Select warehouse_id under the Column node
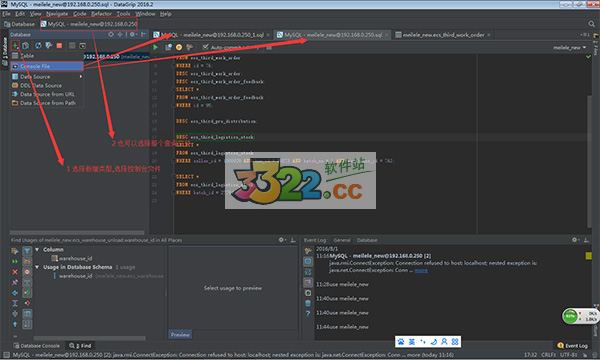 tap(72, 259)
